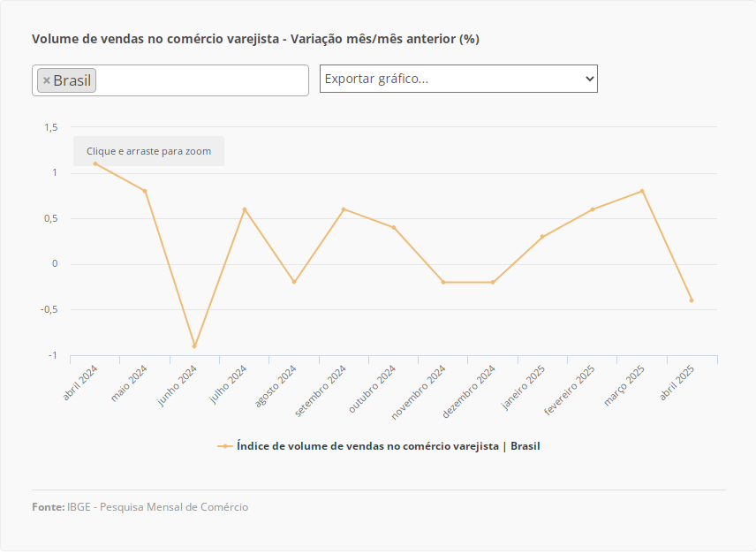The height and width of the screenshot is (554, 756).
Task: Select the julho 2024 data point
Action: point(245,209)
